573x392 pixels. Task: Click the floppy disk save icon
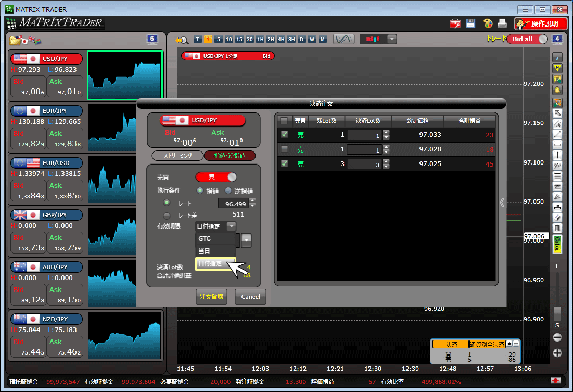coord(470,23)
